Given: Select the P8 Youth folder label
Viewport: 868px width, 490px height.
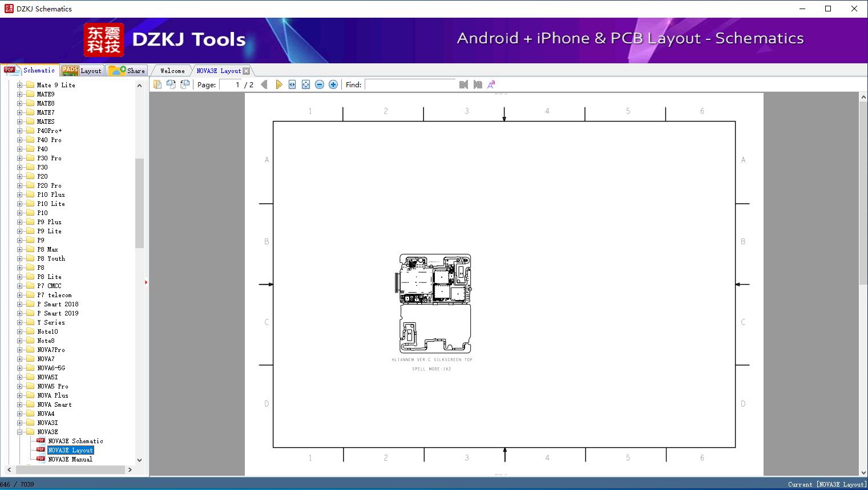Looking at the screenshot, I should (x=51, y=258).
